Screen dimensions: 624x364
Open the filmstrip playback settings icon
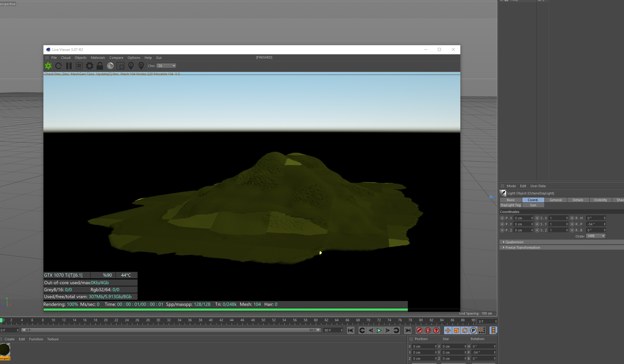point(493,330)
